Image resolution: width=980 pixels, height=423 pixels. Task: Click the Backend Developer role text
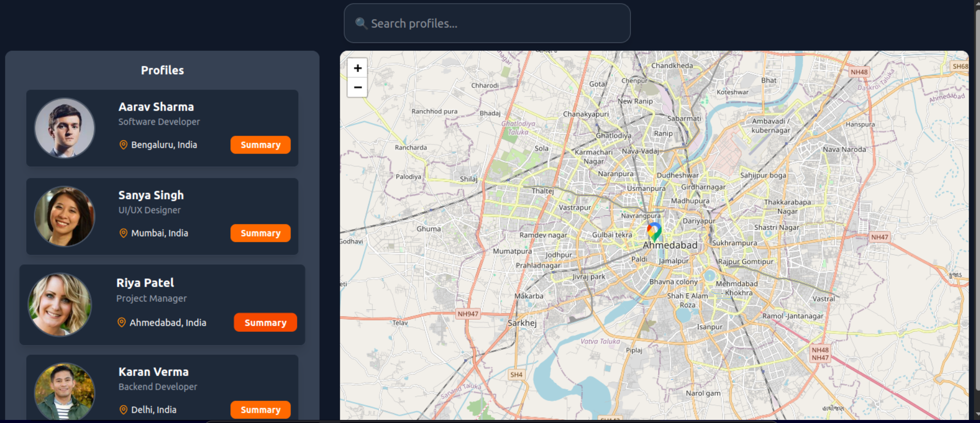[158, 387]
